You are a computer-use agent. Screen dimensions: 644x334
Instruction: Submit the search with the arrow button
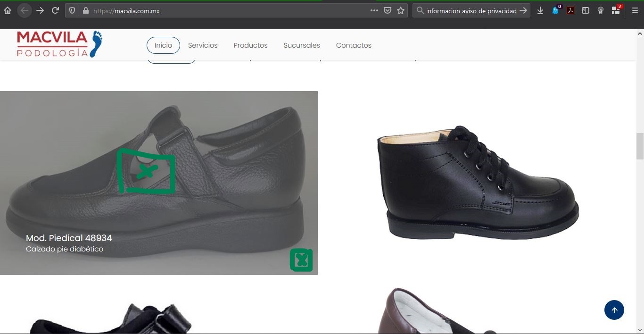[523, 10]
